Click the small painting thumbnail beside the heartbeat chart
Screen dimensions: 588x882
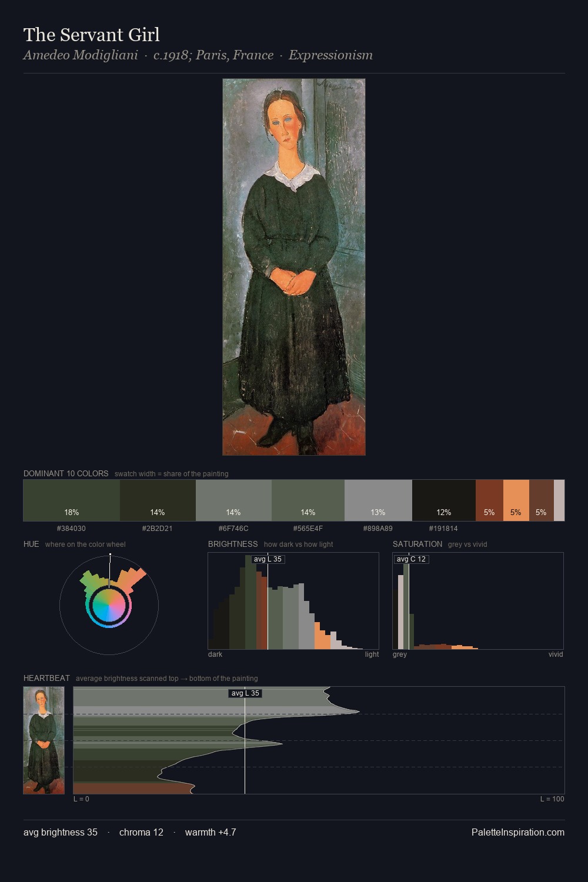[44, 740]
